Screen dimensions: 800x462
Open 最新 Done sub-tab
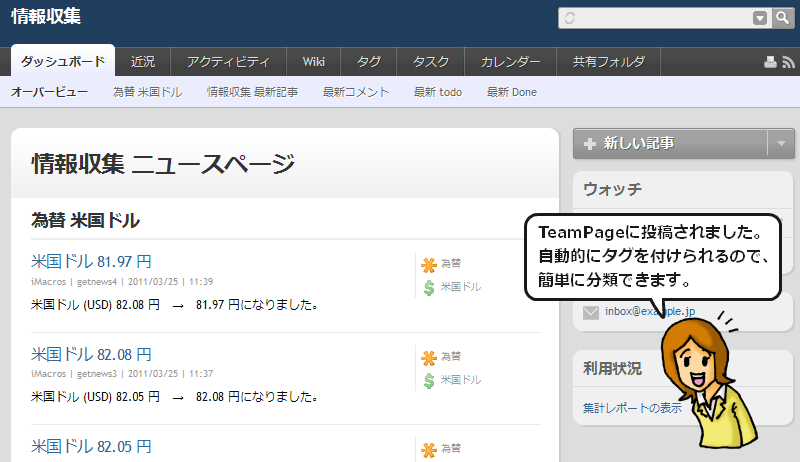pos(512,92)
